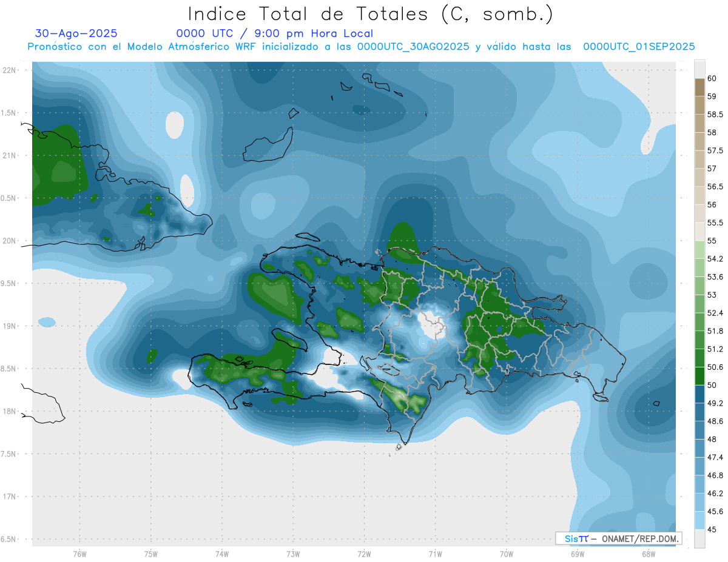Click the latitude label "20N"

coord(9,241)
